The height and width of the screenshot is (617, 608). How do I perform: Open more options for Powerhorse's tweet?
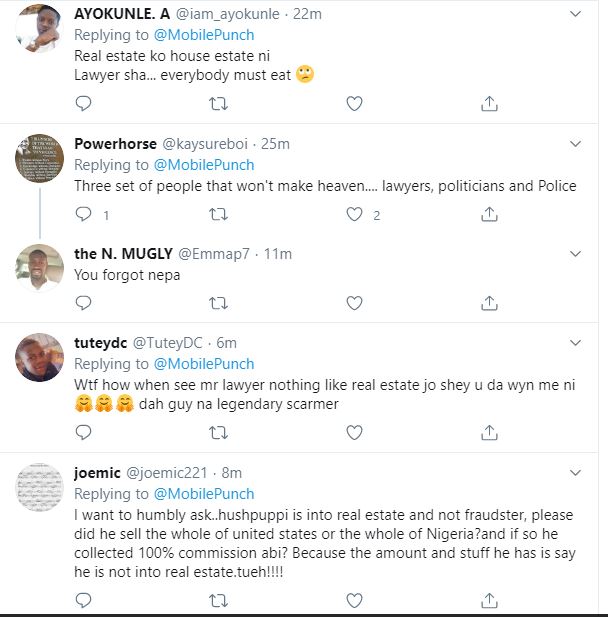[574, 144]
